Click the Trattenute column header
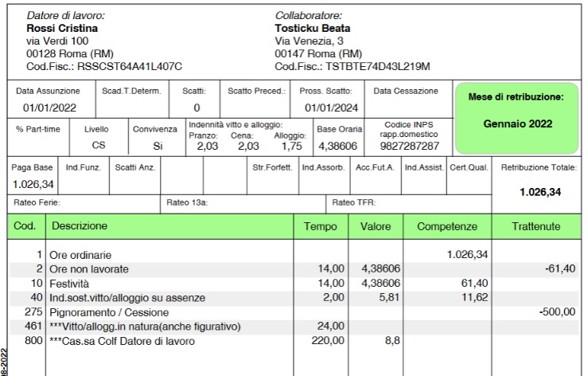 [x=535, y=226]
